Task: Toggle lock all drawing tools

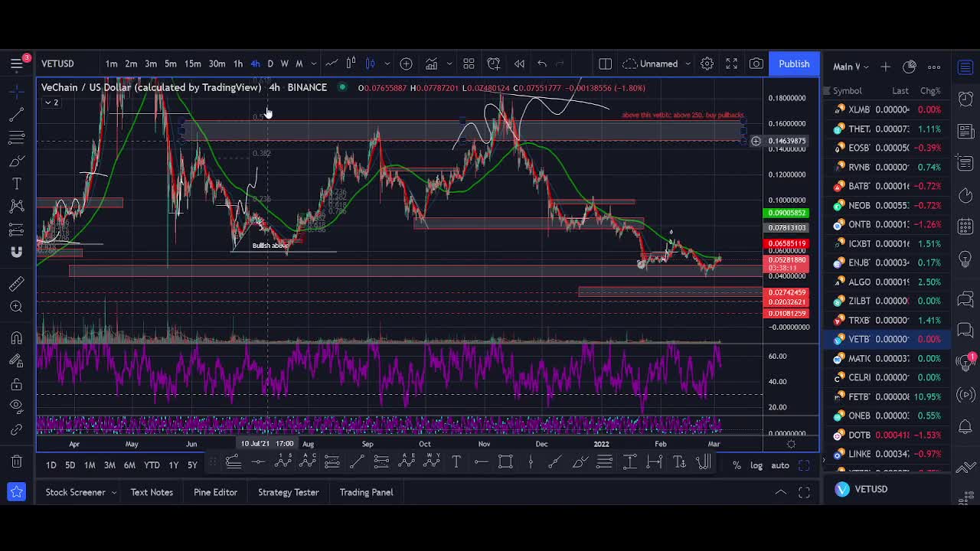Action: coord(16,383)
